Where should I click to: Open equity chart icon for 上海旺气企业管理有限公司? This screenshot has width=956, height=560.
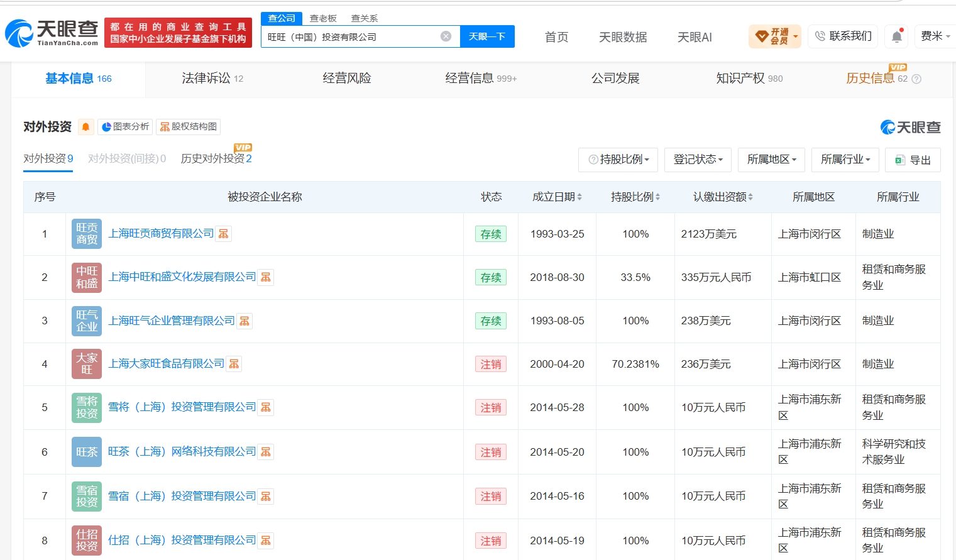pyautogui.click(x=244, y=321)
